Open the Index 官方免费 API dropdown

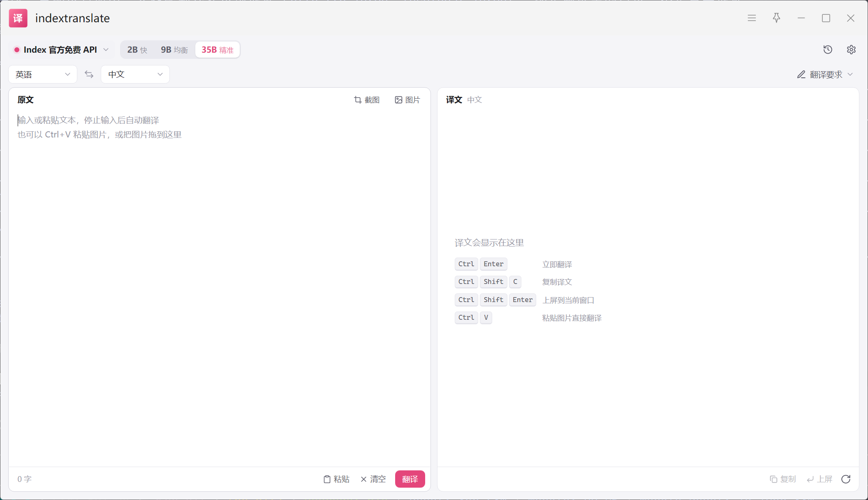point(61,50)
